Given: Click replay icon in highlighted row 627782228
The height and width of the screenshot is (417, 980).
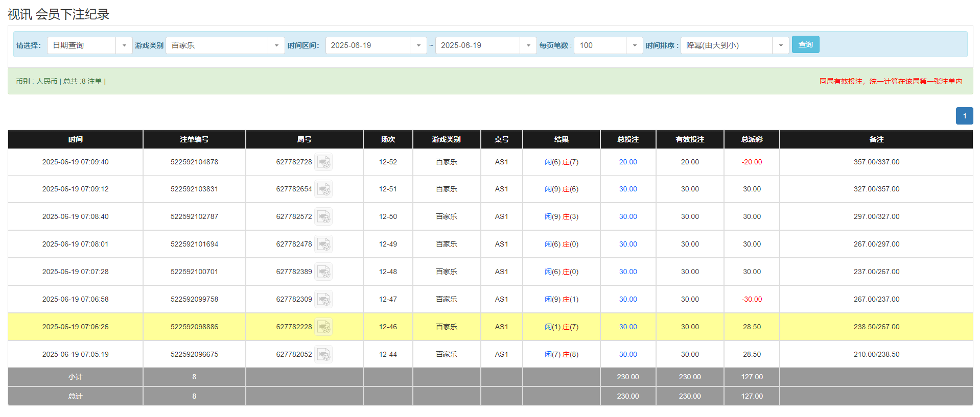Looking at the screenshot, I should [x=323, y=327].
